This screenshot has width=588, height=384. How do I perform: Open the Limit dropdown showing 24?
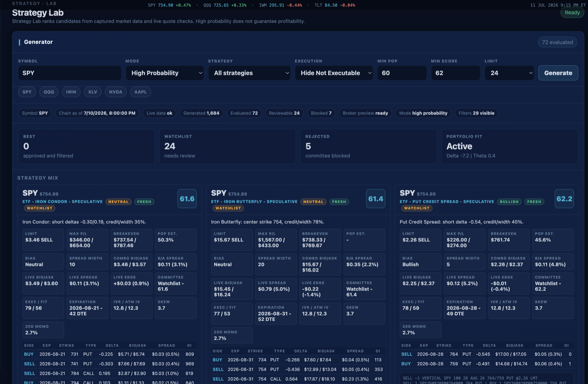click(509, 73)
